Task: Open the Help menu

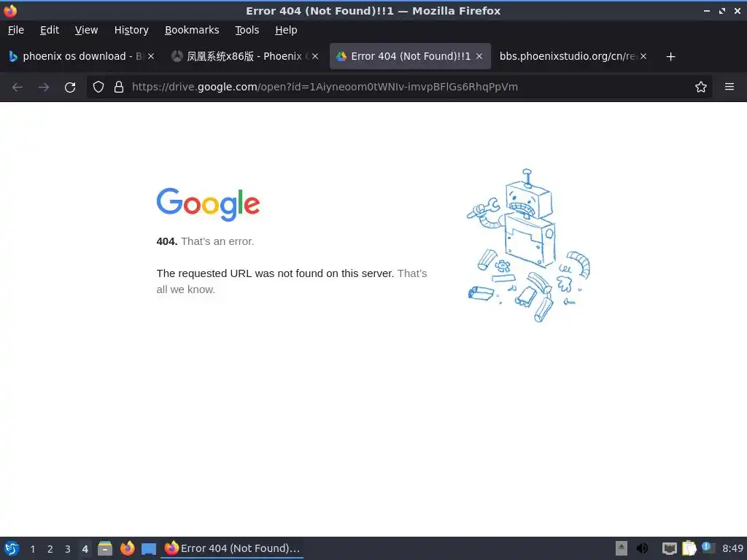Action: [286, 30]
